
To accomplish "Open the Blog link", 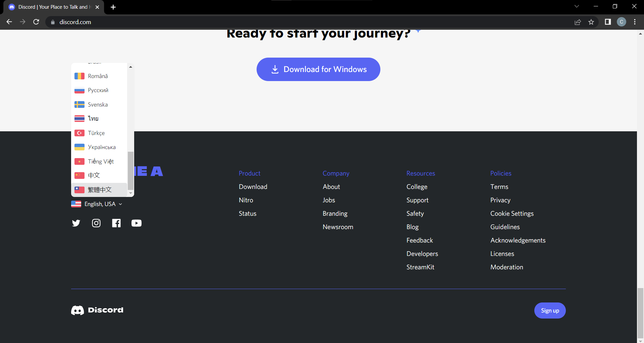I will [x=413, y=227].
